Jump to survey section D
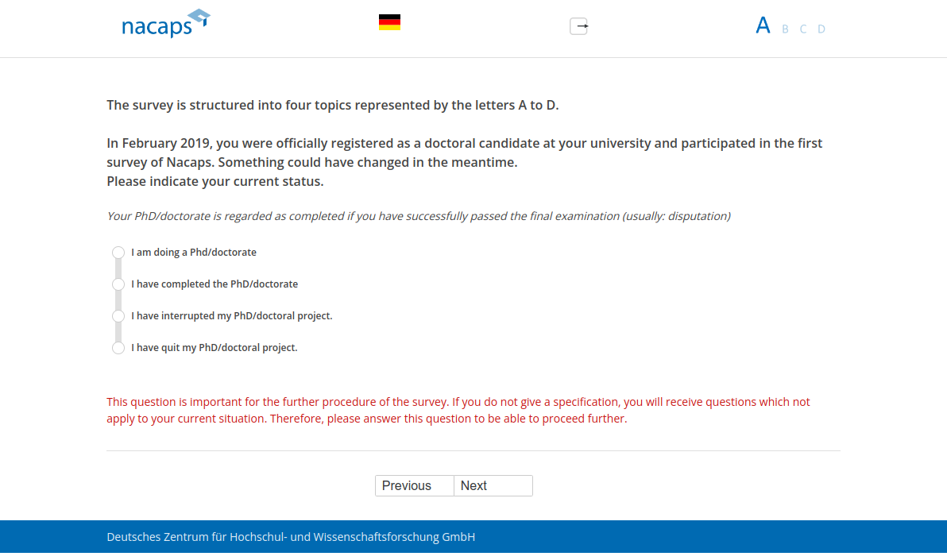Viewport: 947px width, 560px height. coord(821,29)
